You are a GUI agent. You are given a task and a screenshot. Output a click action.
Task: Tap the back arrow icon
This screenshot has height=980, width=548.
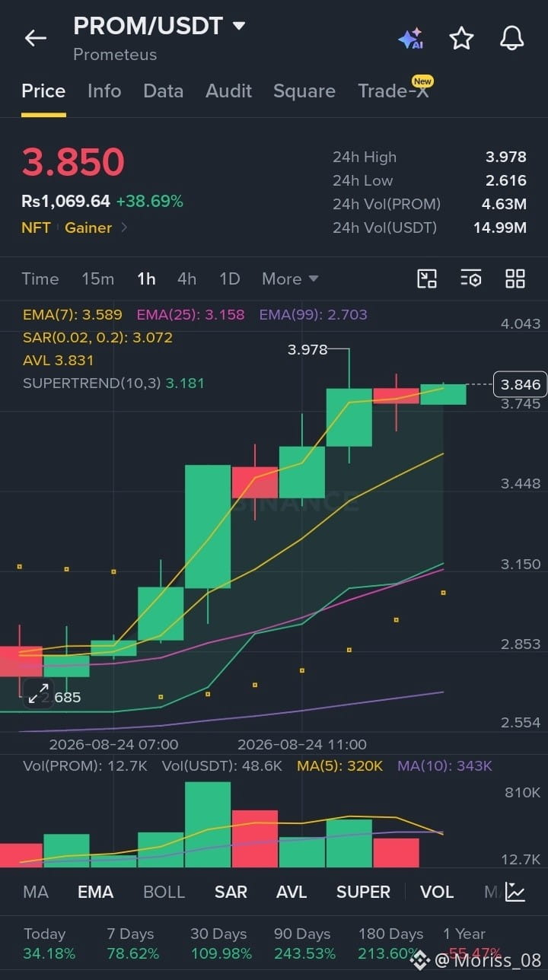click(x=36, y=38)
